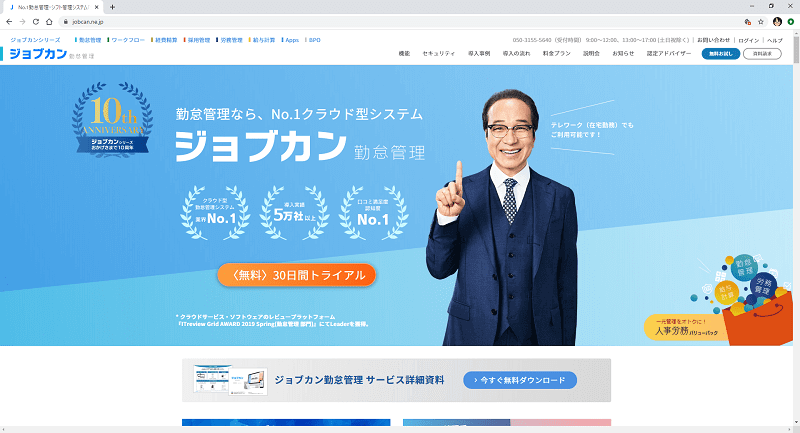Click the translate icon in address bar
The width and height of the screenshot is (800, 433).
747,22
